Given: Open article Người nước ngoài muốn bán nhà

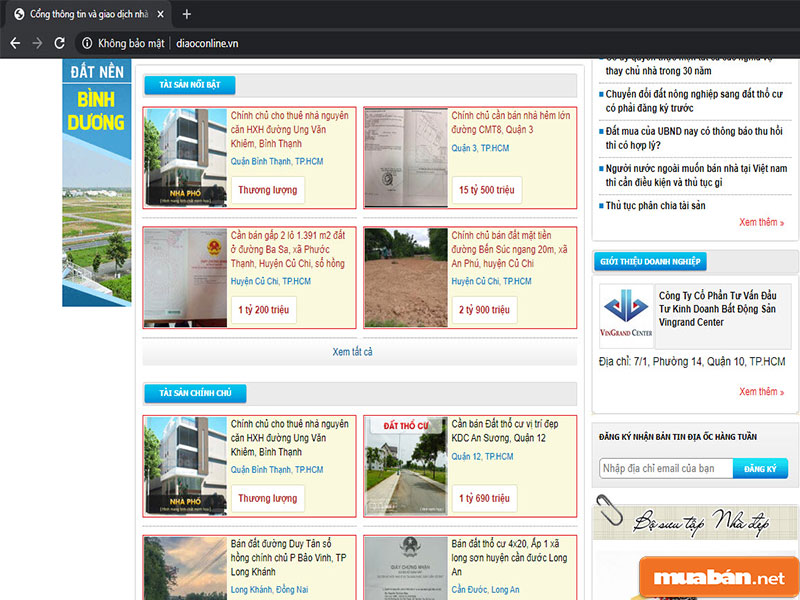Looking at the screenshot, I should tap(696, 176).
